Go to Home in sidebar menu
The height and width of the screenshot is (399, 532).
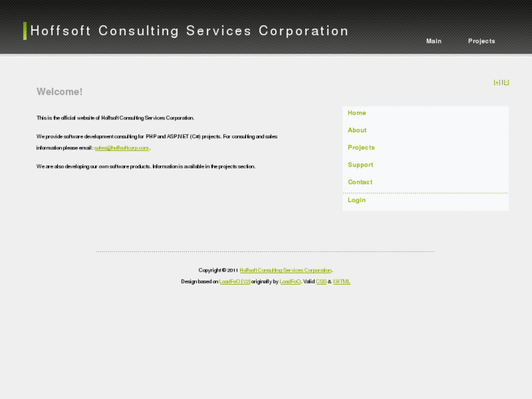(356, 113)
